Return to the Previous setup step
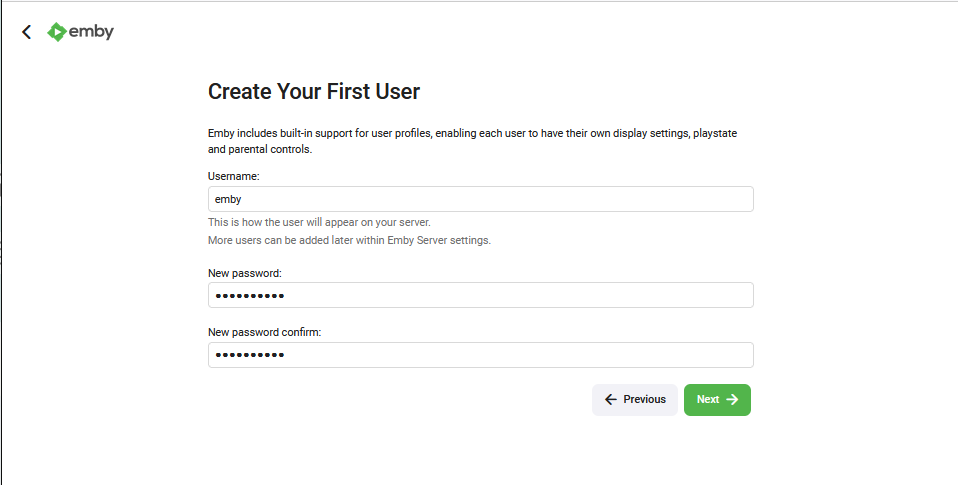958x485 pixels. pos(635,399)
